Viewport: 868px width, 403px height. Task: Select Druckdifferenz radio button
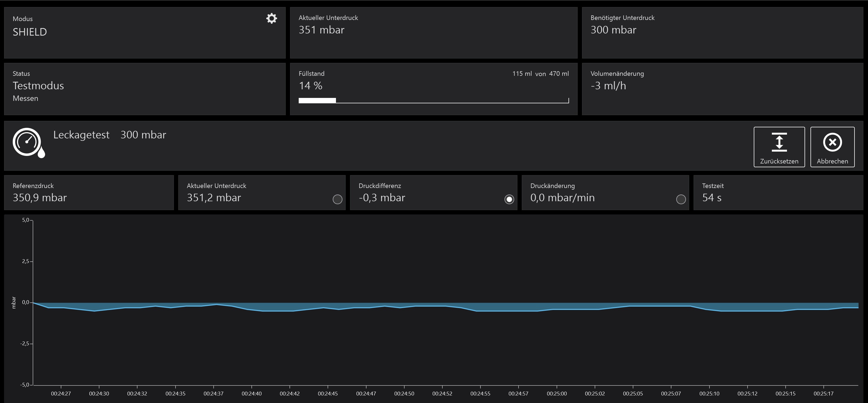[x=509, y=199]
